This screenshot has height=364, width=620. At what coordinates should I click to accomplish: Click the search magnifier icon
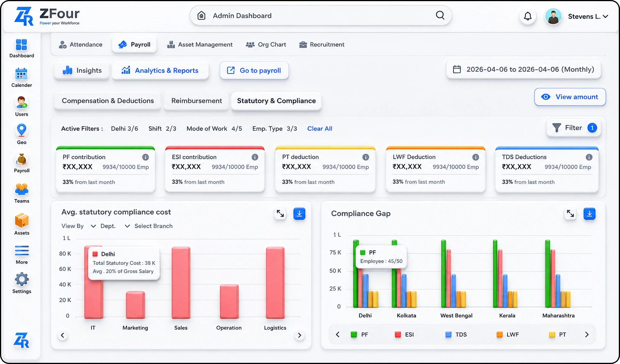coord(440,15)
